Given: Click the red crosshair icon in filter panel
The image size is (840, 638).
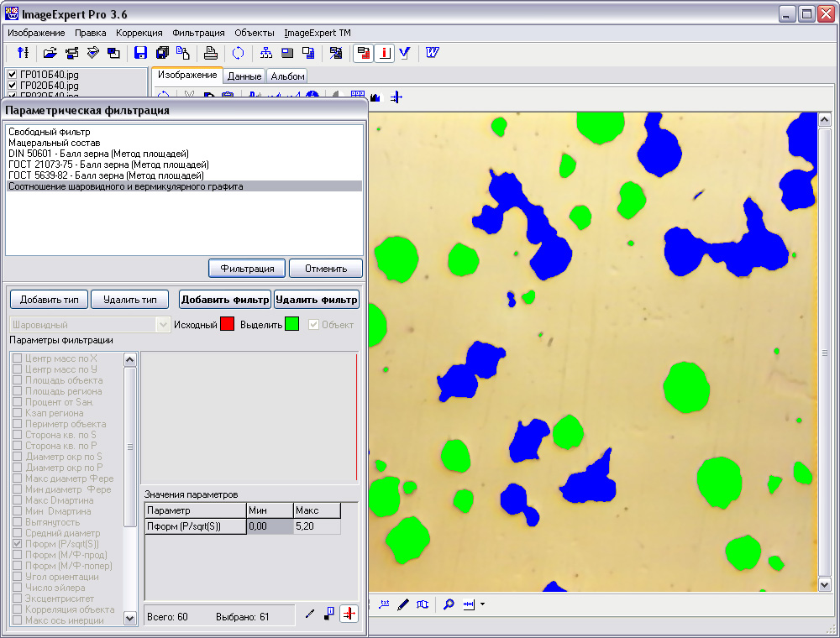Looking at the screenshot, I should [x=349, y=614].
